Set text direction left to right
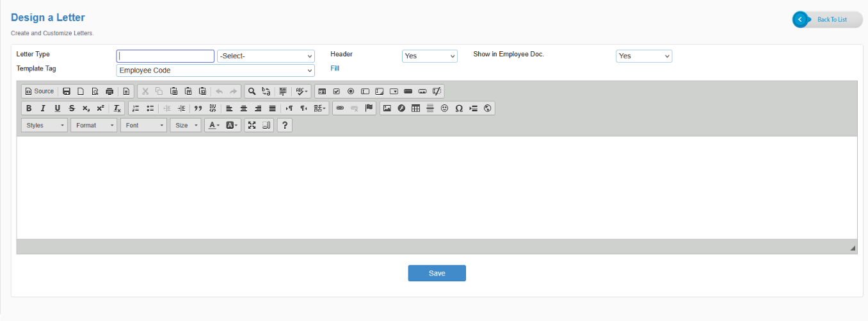Viewport: 868px width, 321px height. tap(289, 108)
